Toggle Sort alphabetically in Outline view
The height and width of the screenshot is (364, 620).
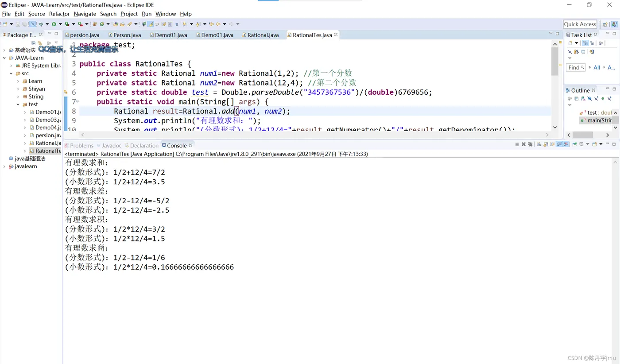(x=583, y=98)
